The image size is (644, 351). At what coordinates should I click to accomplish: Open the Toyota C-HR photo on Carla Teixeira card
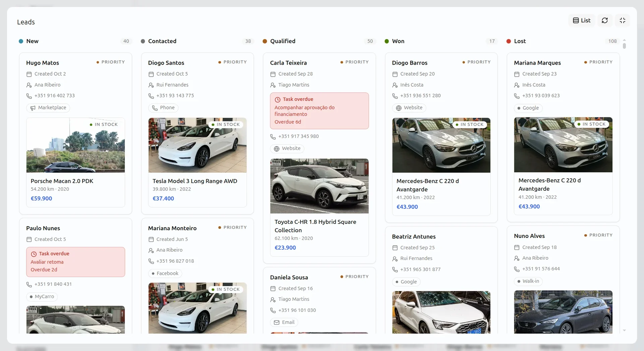(x=319, y=186)
